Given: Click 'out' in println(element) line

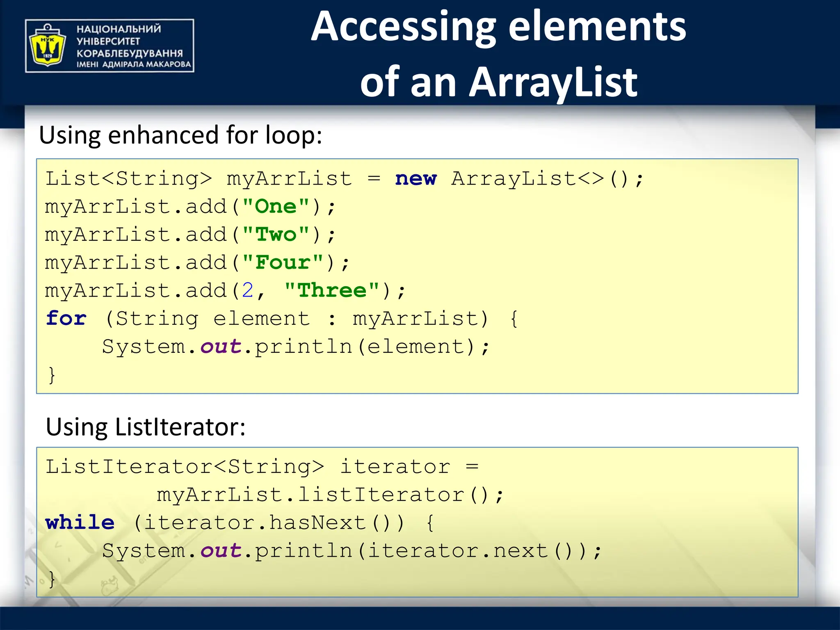Looking at the screenshot, I should 221,347.
